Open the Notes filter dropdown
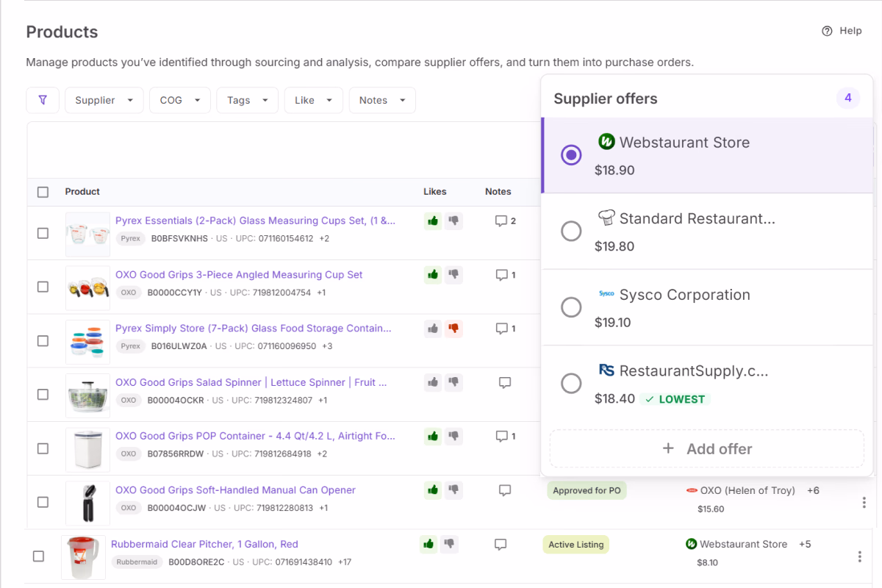This screenshot has height=588, width=882. (382, 100)
